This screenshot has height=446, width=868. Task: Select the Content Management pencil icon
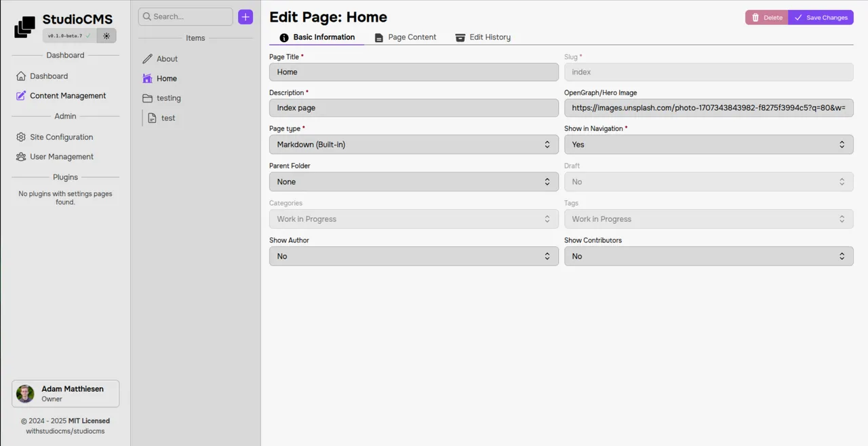(20, 96)
